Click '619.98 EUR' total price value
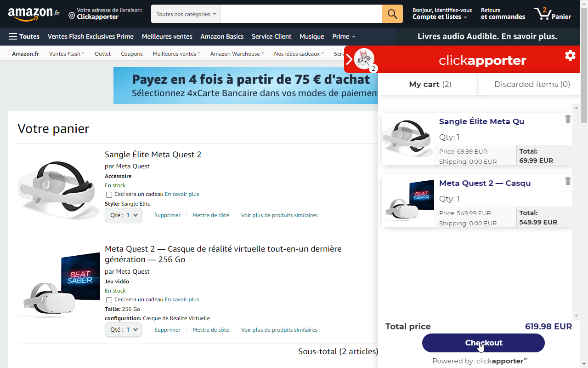 tap(548, 327)
